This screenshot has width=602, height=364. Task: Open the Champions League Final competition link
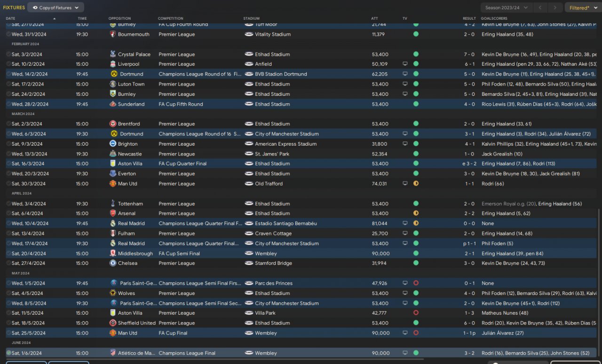(187, 353)
